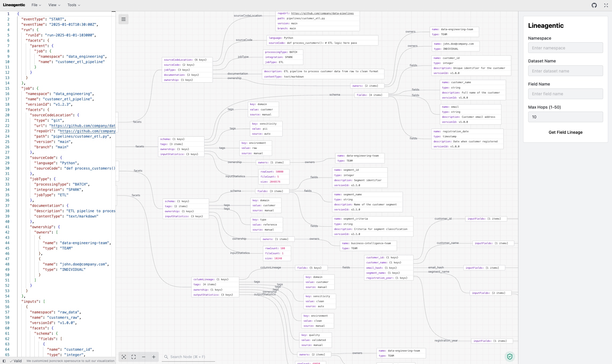
Task: Open the Tools menu
Action: [x=73, y=5]
